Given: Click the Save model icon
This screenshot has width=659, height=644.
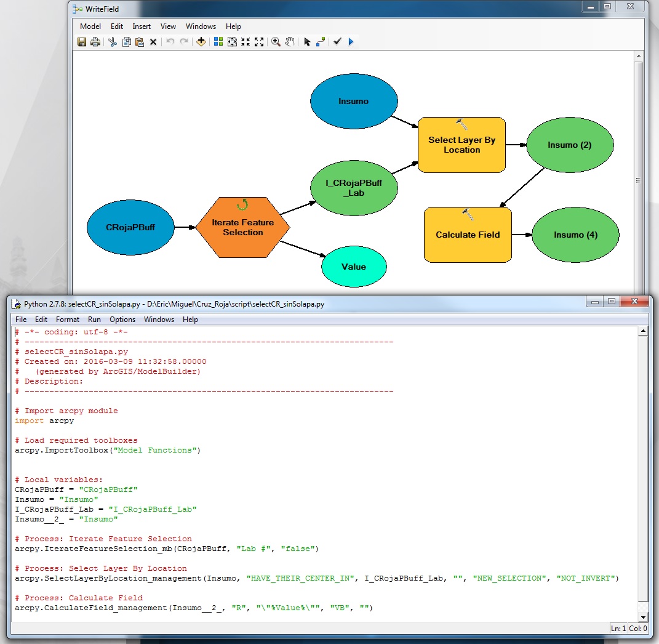Looking at the screenshot, I should click(82, 42).
